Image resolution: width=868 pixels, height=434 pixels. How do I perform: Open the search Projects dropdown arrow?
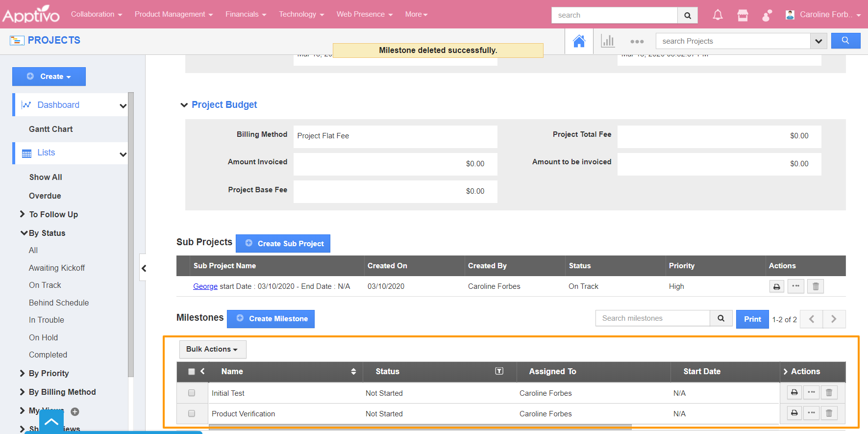point(818,41)
